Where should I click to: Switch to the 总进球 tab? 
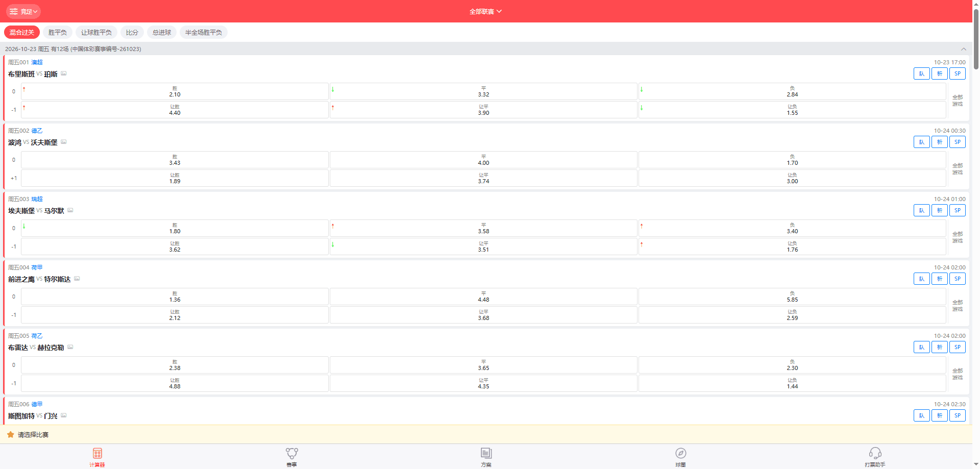(x=162, y=32)
